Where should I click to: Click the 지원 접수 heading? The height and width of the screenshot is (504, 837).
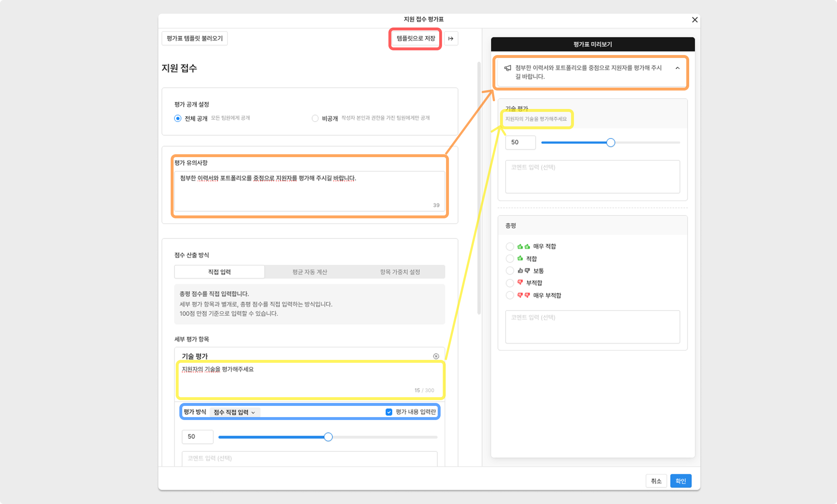(x=179, y=68)
